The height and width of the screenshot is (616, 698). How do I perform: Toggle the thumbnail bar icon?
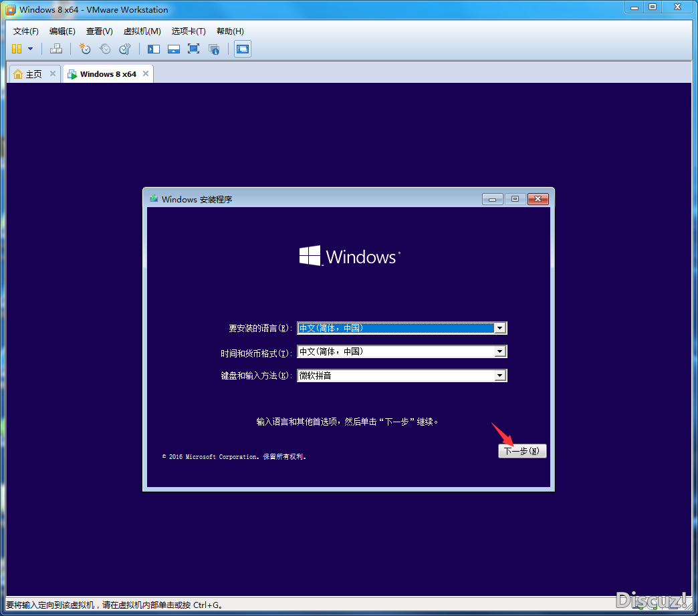[x=174, y=49]
